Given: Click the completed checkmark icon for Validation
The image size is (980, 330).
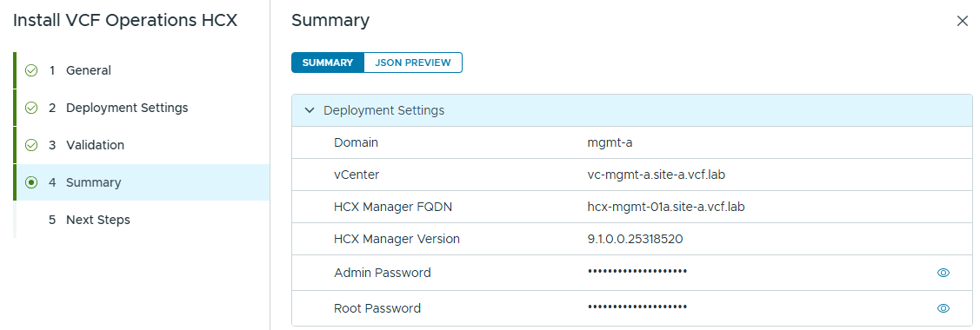Looking at the screenshot, I should point(31,145).
